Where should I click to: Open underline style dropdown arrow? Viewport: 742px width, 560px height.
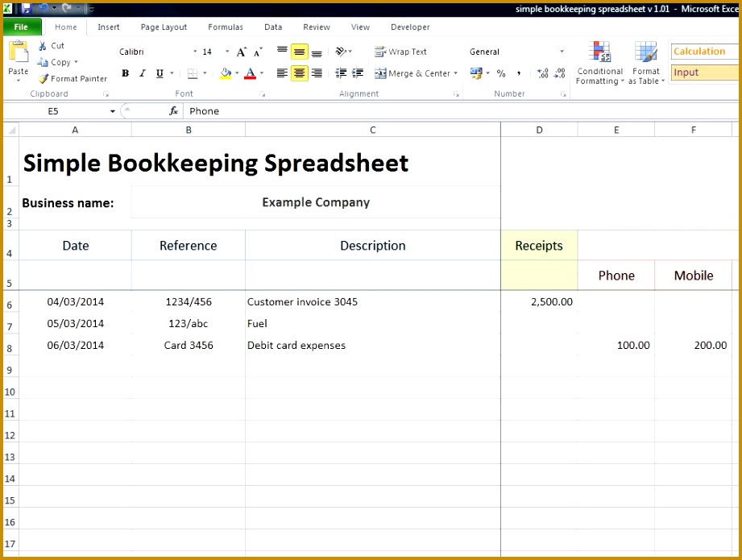(172, 73)
